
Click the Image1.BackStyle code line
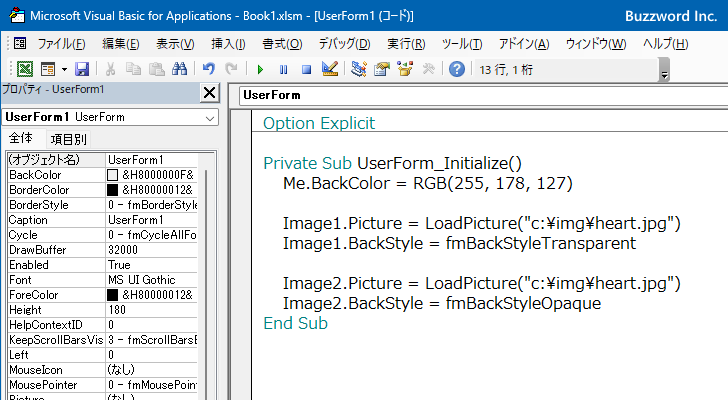(x=459, y=243)
